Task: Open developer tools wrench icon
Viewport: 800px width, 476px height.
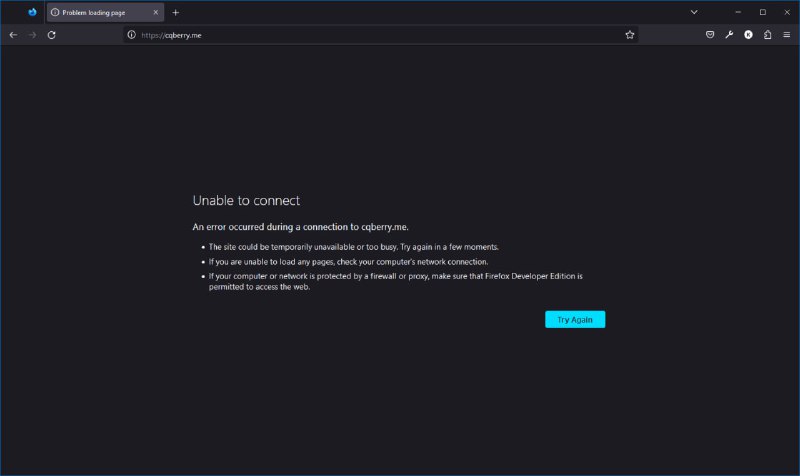Action: point(729,34)
